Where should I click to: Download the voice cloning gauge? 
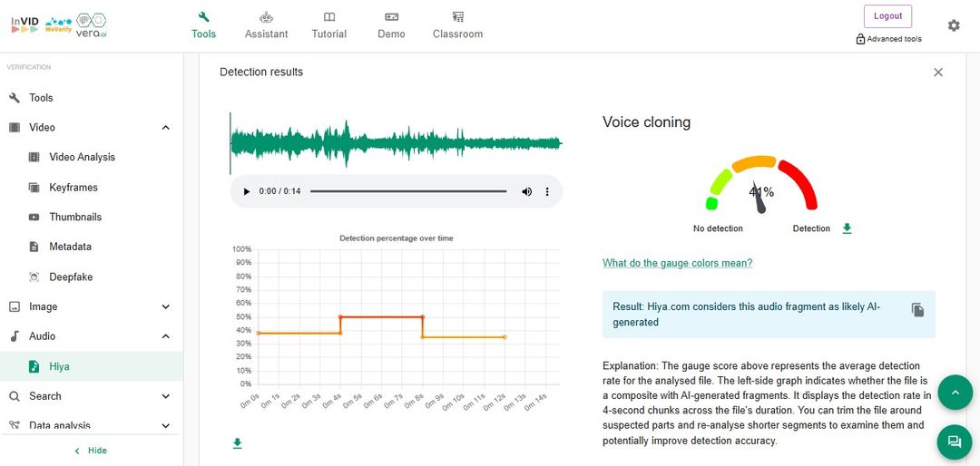click(x=847, y=228)
